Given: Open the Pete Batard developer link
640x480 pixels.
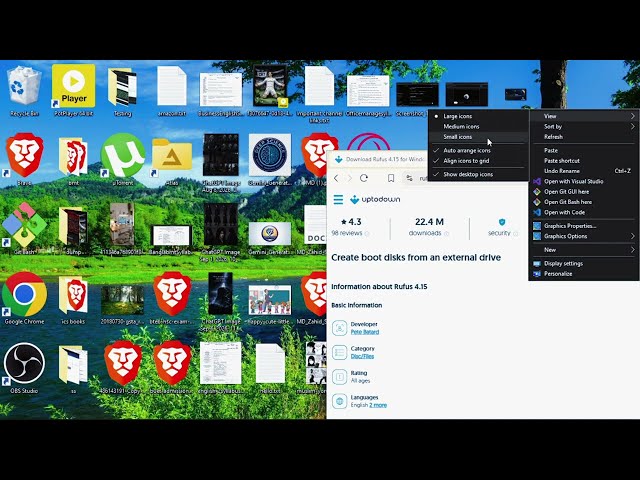Looking at the screenshot, I should (x=364, y=332).
